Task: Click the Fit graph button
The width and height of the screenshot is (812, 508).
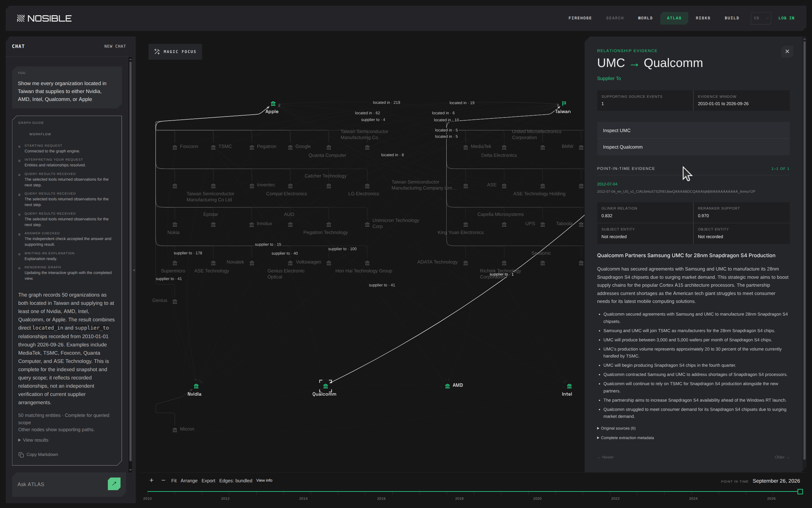Action: (174, 481)
